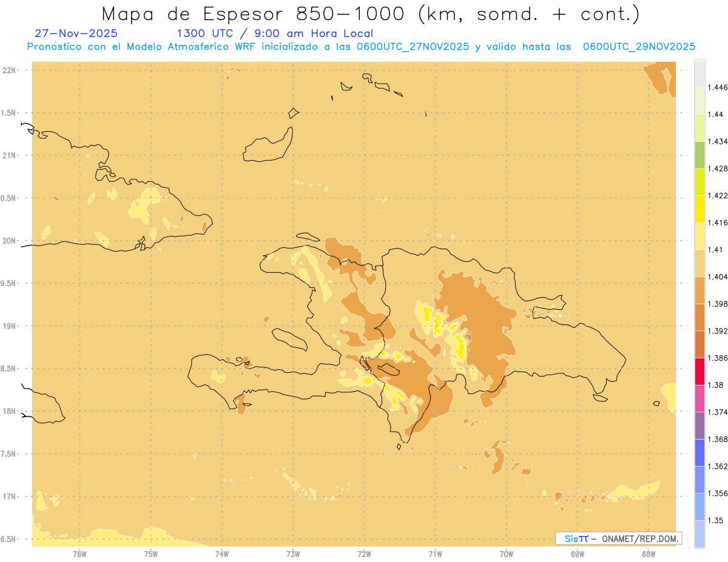Screen dimensions: 728x562
Task: Click the colorbar value '1.428'
Action: tap(718, 169)
